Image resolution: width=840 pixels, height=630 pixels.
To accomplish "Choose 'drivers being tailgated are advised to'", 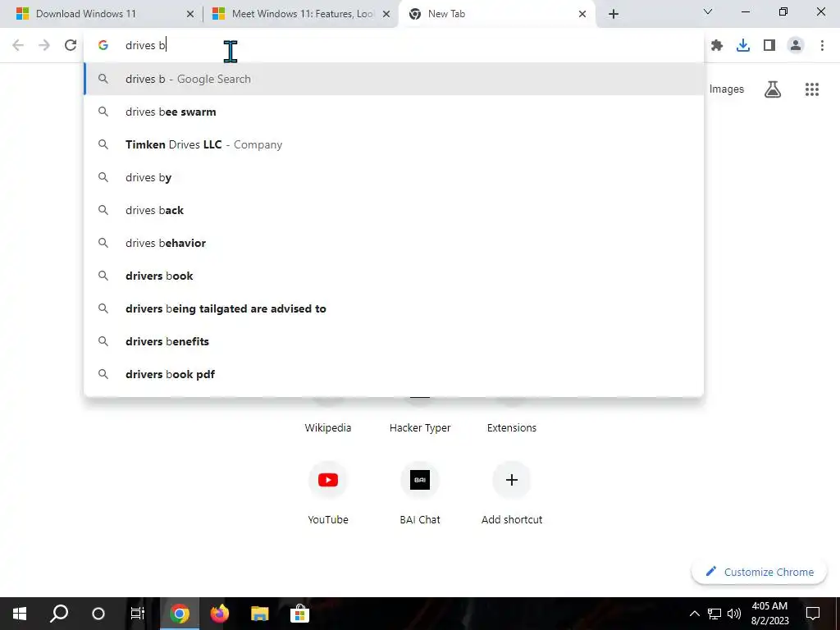I will (394, 308).
